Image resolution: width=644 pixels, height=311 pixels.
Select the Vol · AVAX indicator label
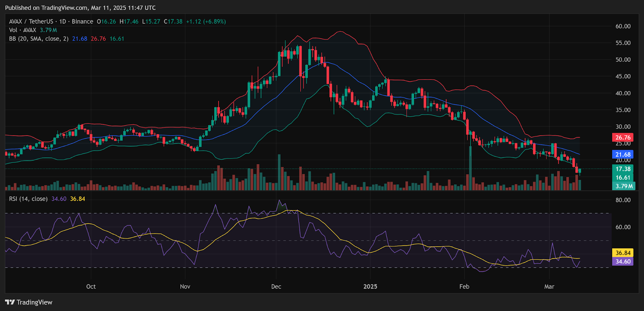tap(23, 30)
